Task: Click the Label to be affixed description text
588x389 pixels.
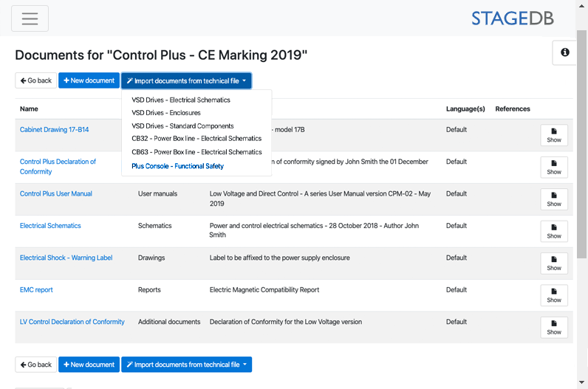Action: (x=280, y=258)
